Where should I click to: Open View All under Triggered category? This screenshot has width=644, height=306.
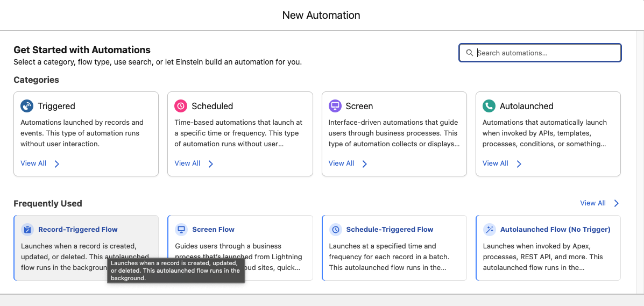tap(33, 163)
